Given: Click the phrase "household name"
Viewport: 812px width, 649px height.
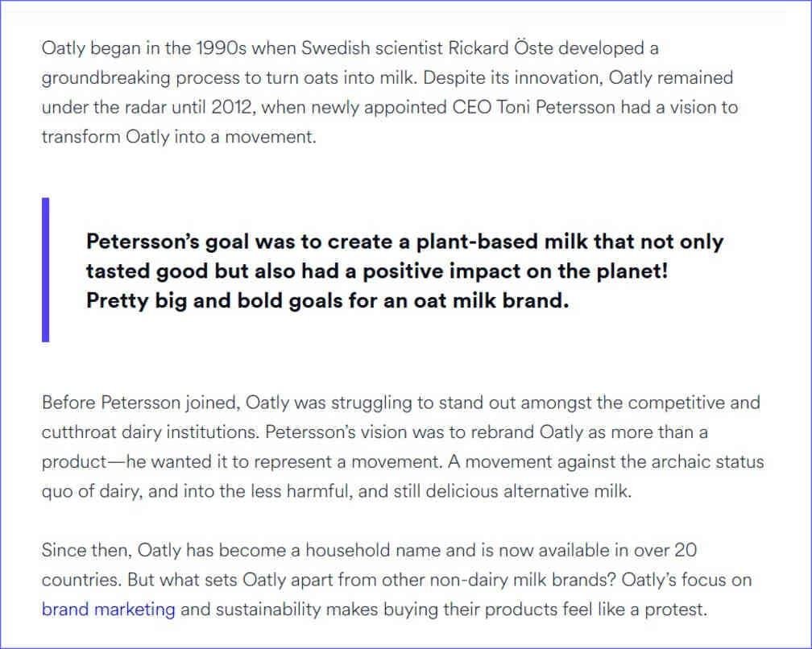Looking at the screenshot, I should [361, 551].
